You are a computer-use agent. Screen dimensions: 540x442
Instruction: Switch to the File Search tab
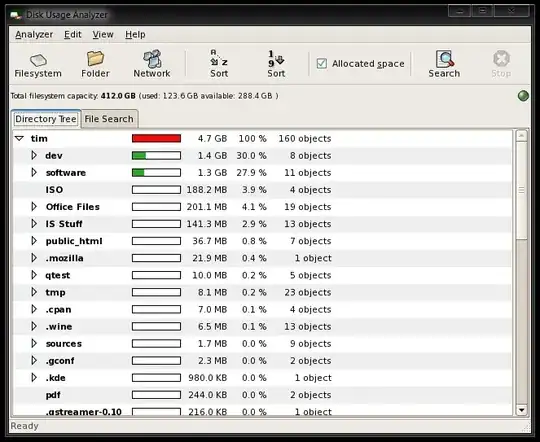[109, 119]
